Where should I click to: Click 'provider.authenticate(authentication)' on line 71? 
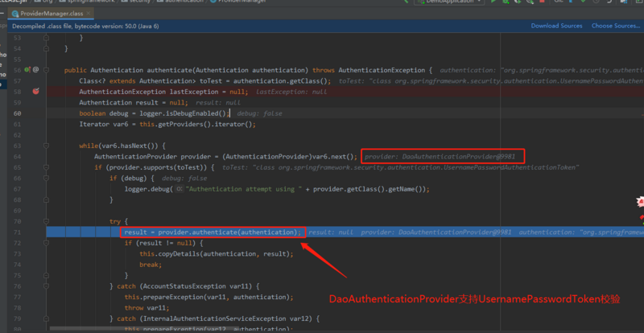[x=227, y=232]
